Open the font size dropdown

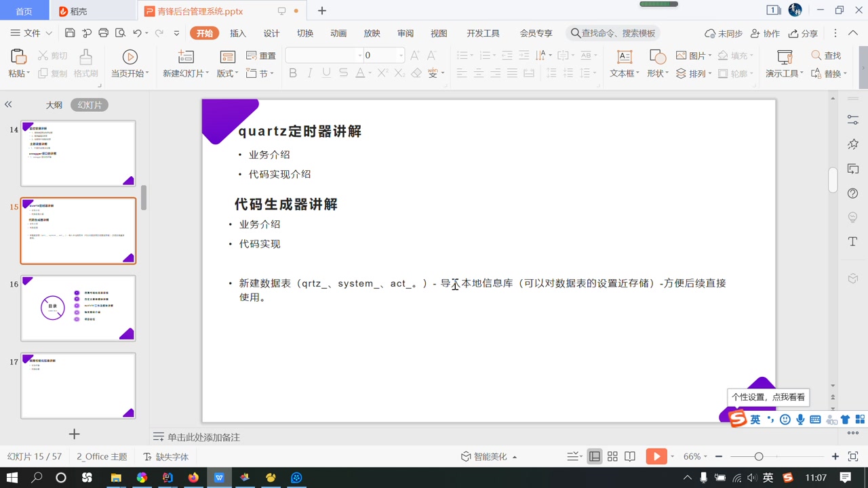(x=401, y=56)
